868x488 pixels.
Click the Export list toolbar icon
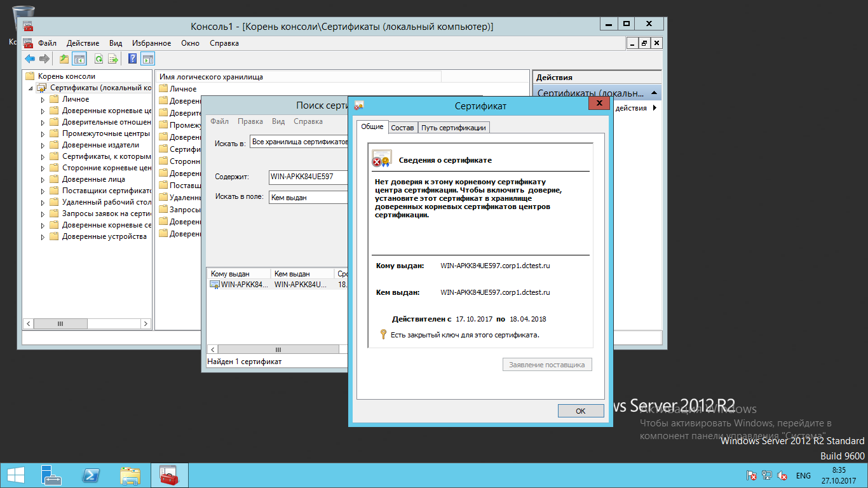click(113, 59)
